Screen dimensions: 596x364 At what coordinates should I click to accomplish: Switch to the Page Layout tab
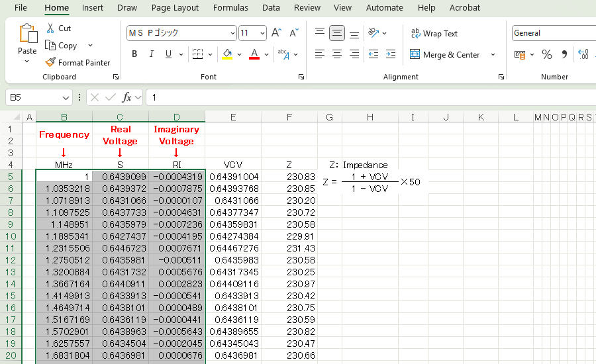[x=175, y=7]
